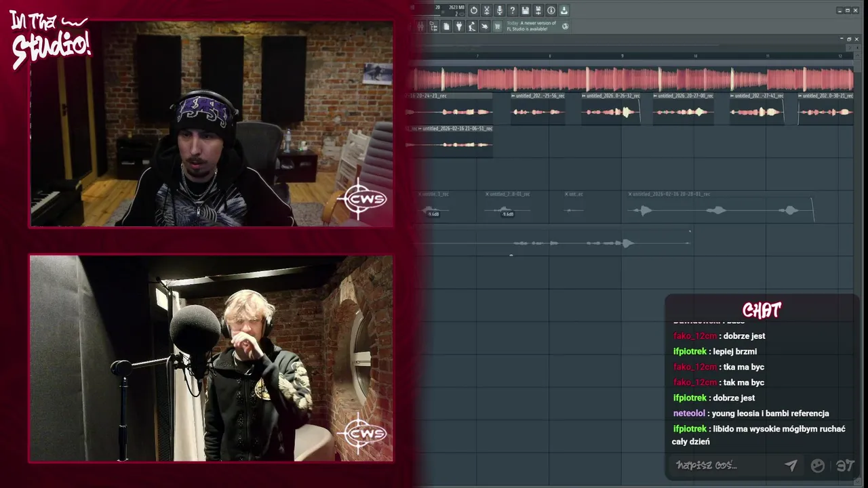Open the mixer icon in lower toolbar

[x=420, y=26]
